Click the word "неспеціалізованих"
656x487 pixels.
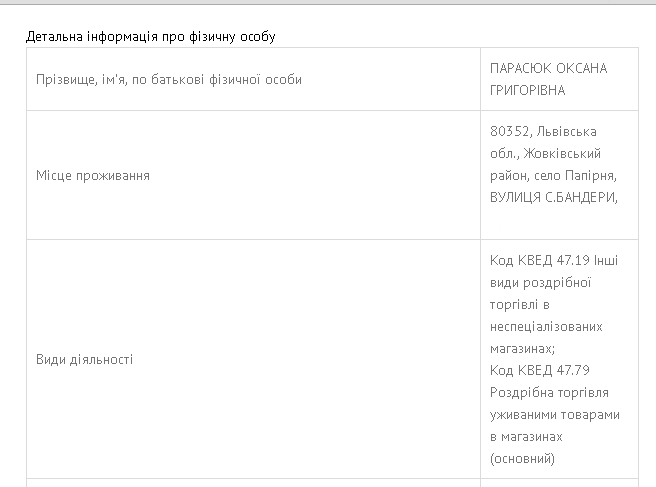(x=546, y=327)
